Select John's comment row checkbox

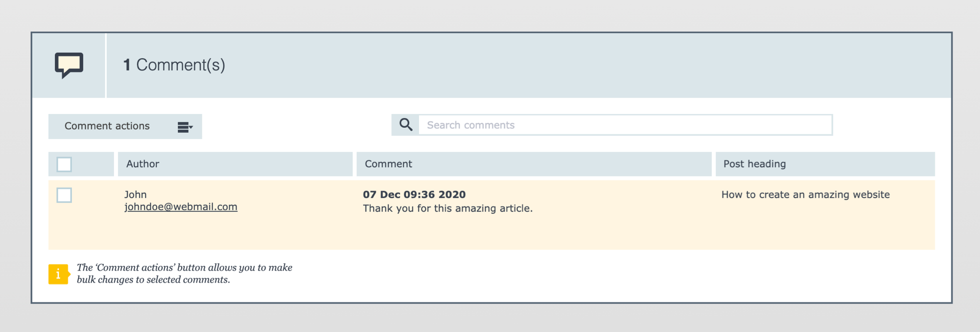tap(64, 195)
